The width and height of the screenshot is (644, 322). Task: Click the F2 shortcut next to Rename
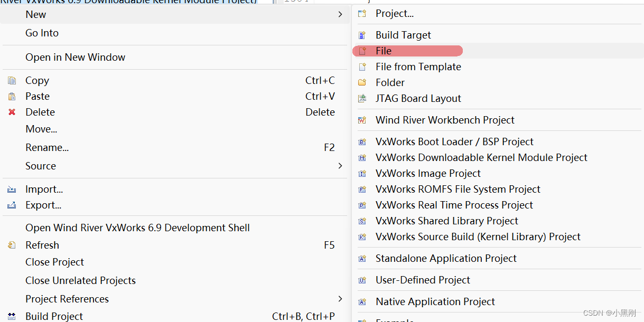(x=329, y=147)
